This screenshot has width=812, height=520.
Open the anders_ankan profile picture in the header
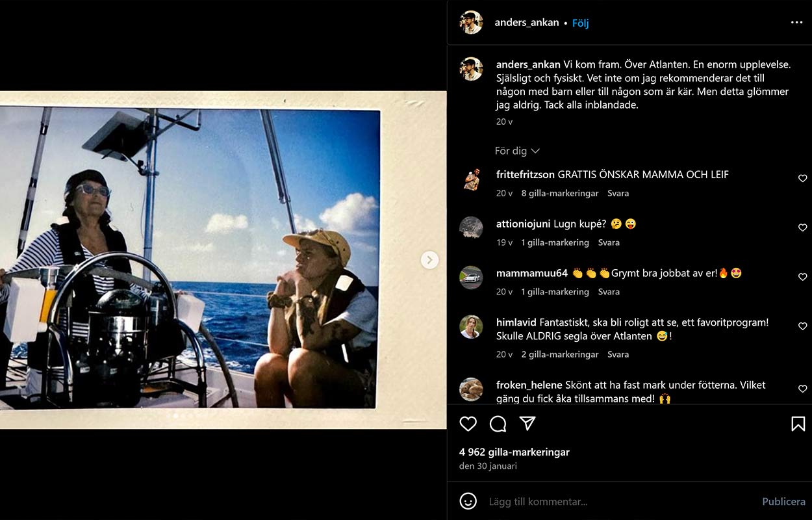pyautogui.click(x=471, y=22)
